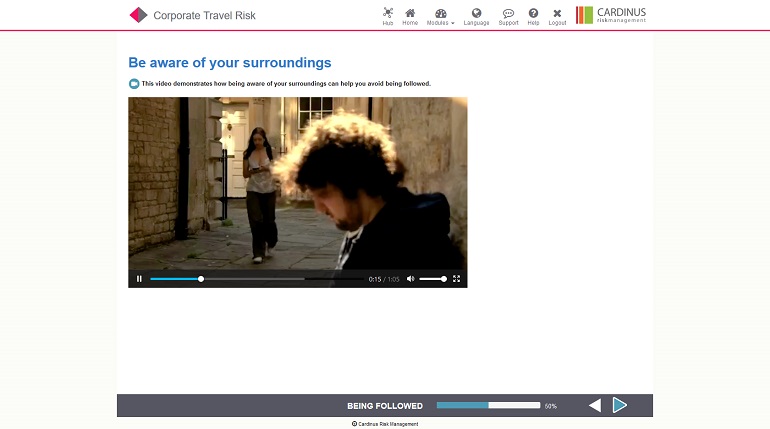
Task: Enter fullscreen video mode
Action: 457,279
